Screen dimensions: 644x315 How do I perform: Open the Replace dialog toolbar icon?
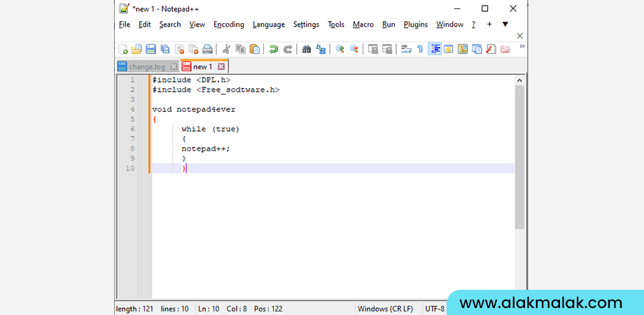321,49
